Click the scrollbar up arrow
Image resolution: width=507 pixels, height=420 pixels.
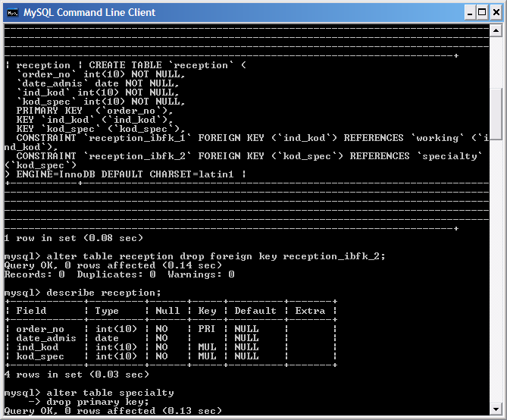pos(496,31)
